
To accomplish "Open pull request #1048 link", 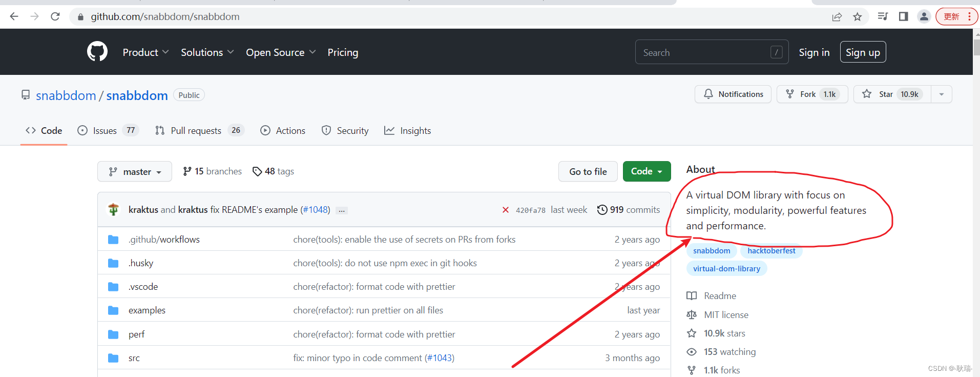I will (315, 210).
